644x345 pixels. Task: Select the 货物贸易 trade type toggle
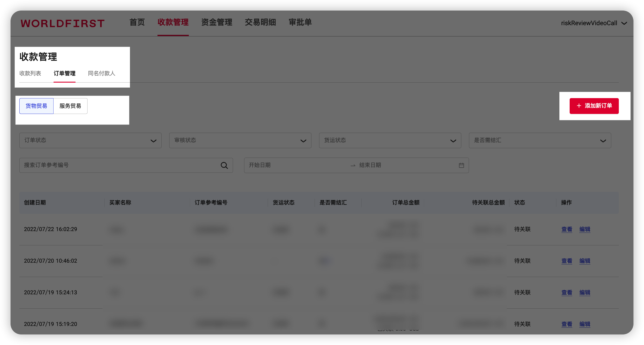36,106
